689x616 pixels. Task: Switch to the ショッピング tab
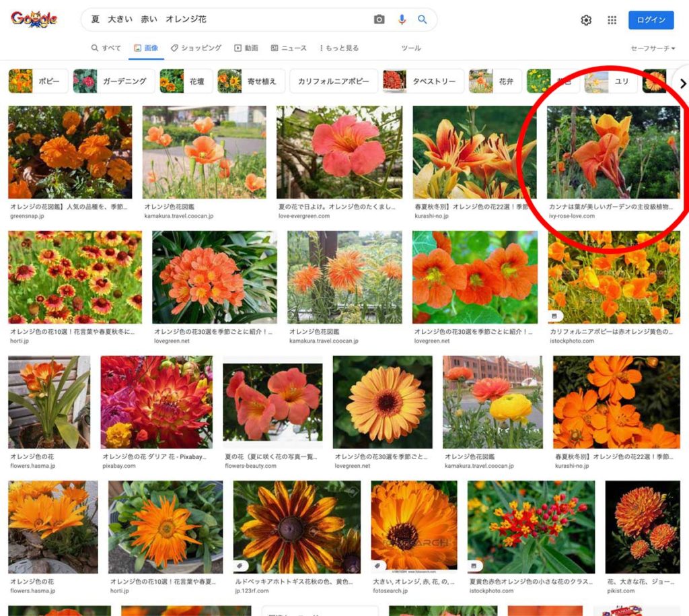tap(196, 48)
